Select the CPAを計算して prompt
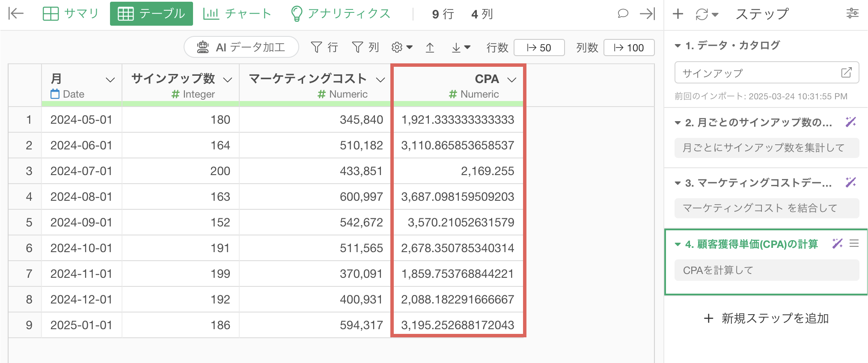868x363 pixels. 767,271
